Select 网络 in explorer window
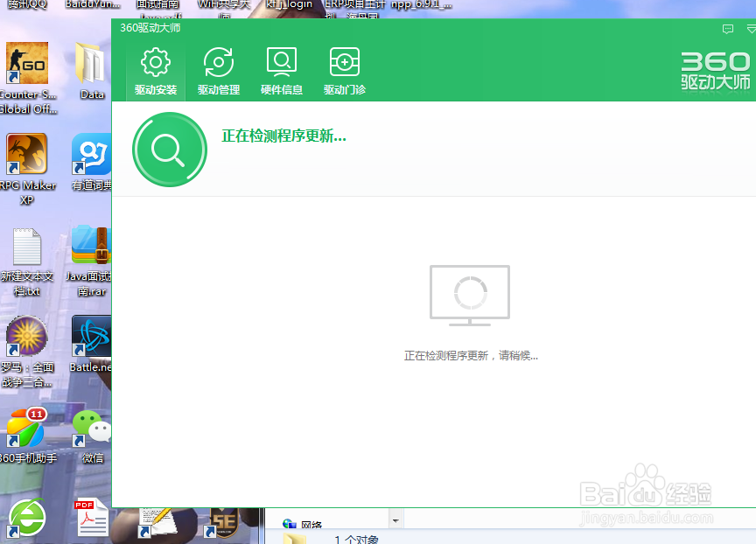Screen dimensions: 756x544 click(303, 525)
